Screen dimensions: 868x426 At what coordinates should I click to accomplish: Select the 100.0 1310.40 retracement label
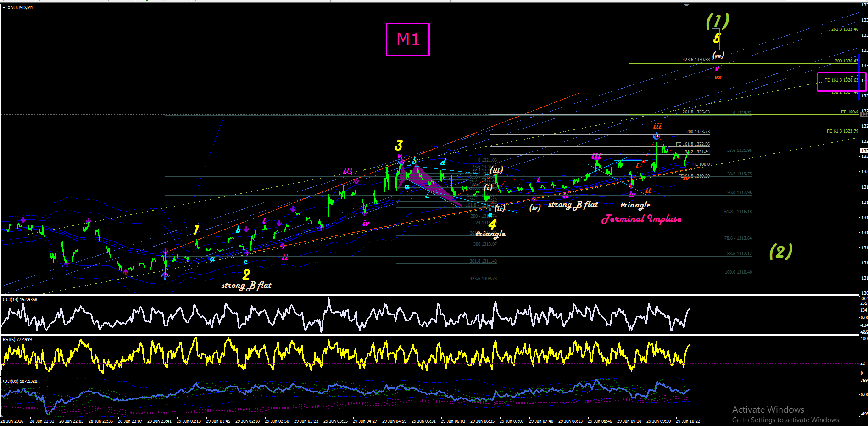coord(739,272)
